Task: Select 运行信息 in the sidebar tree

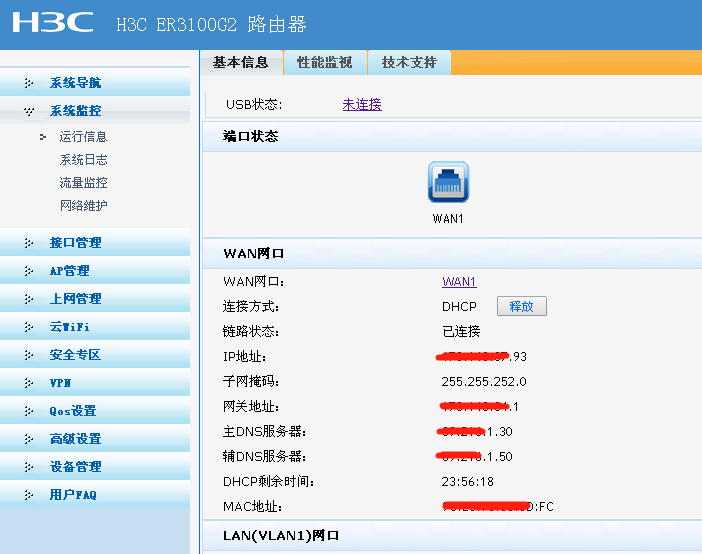Action: point(83,137)
